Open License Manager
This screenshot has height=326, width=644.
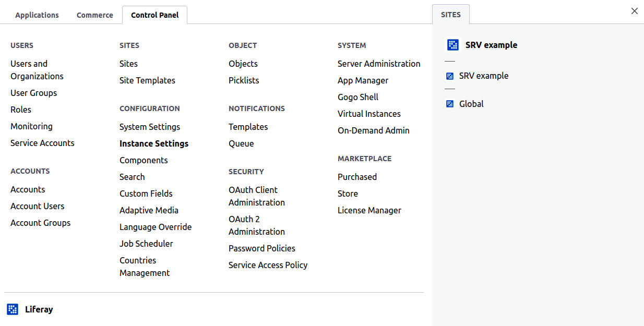369,210
